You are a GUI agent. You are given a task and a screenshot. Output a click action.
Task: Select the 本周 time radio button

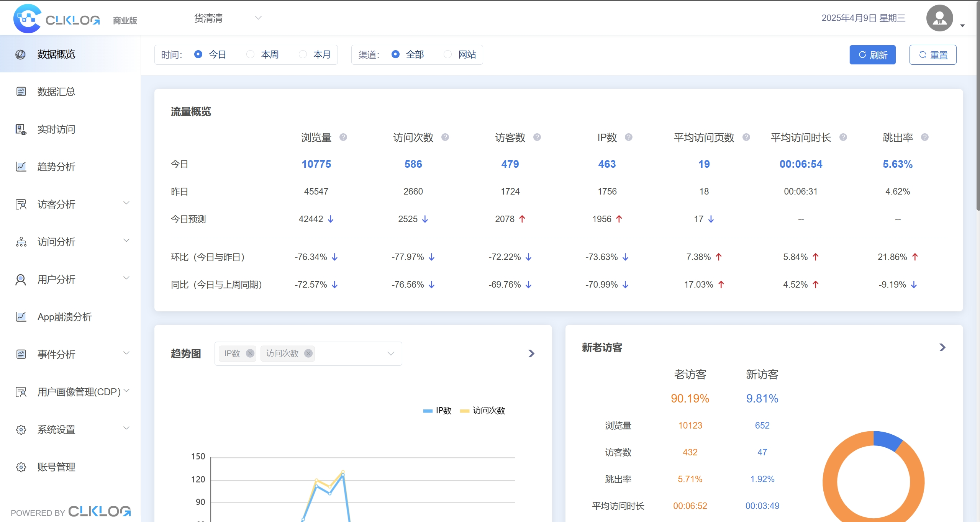tap(250, 54)
